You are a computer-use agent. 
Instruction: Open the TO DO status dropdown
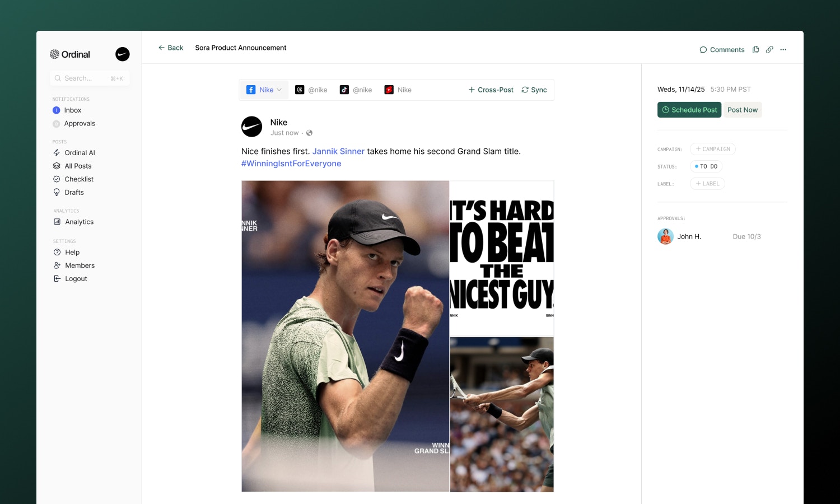706,166
